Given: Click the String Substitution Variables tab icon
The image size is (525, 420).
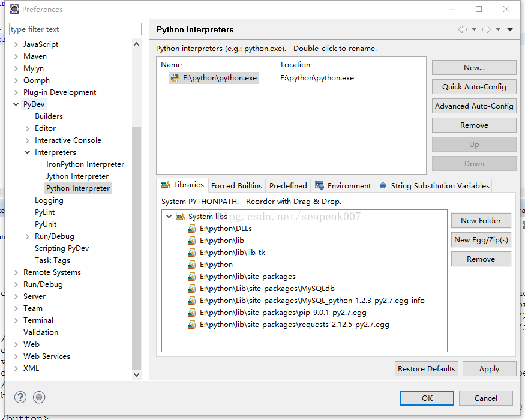Looking at the screenshot, I should 383,185.
